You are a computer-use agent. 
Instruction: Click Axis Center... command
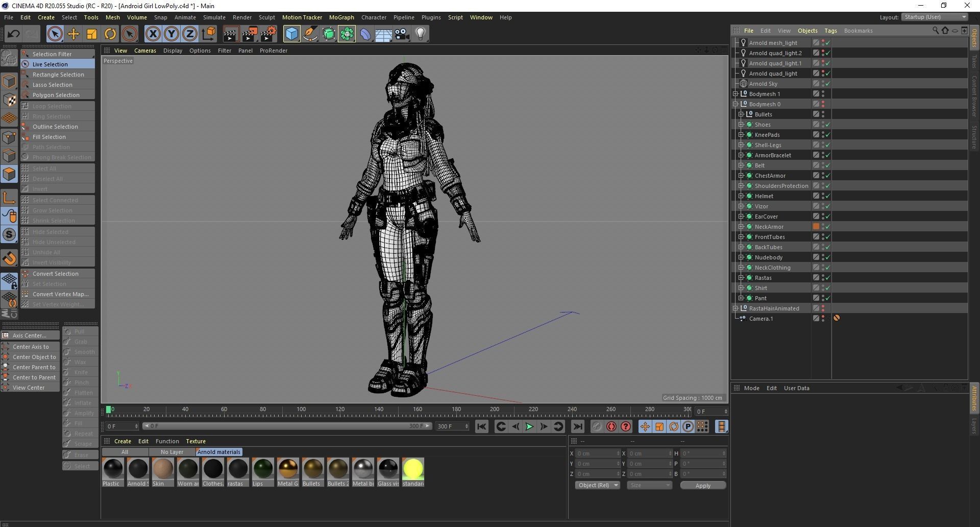[x=30, y=336]
